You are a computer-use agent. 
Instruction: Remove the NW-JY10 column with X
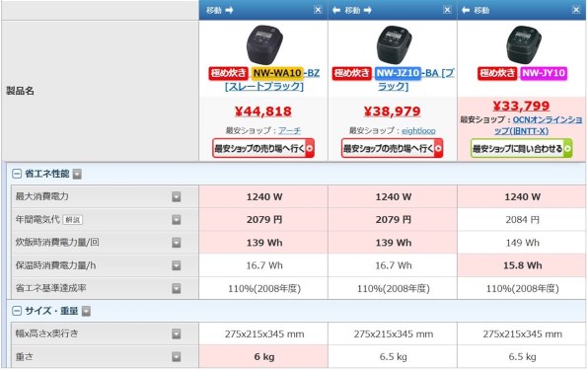(x=576, y=10)
